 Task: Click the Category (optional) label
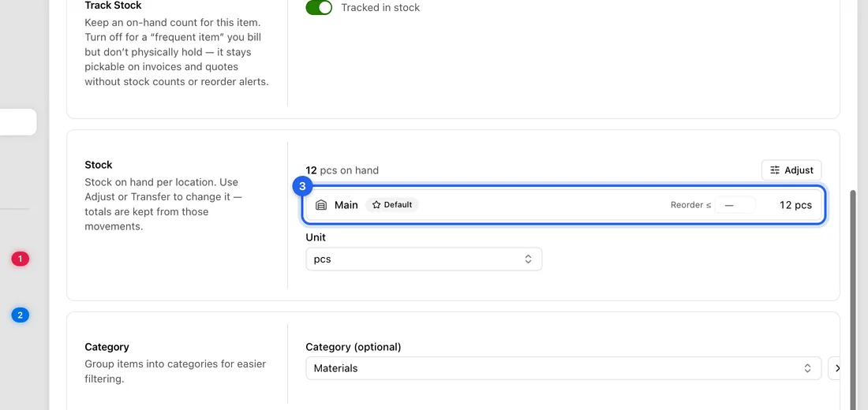click(x=354, y=347)
